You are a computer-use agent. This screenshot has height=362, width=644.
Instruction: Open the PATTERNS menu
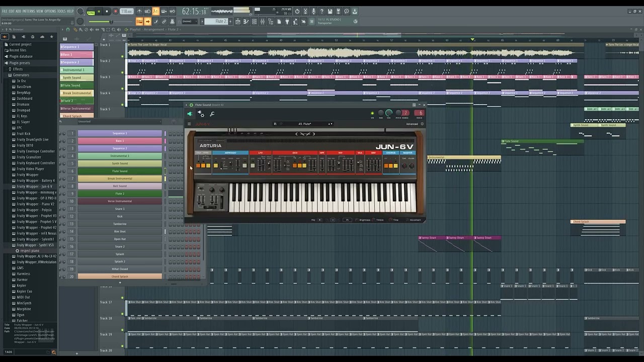[x=29, y=11]
